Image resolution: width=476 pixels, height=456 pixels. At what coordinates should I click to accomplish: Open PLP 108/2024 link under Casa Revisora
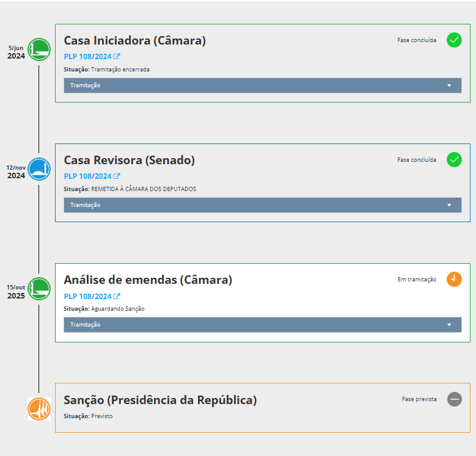point(92,176)
